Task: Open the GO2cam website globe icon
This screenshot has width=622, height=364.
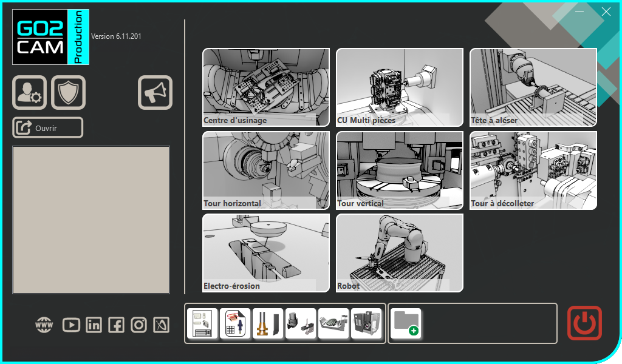Action: [x=43, y=324]
